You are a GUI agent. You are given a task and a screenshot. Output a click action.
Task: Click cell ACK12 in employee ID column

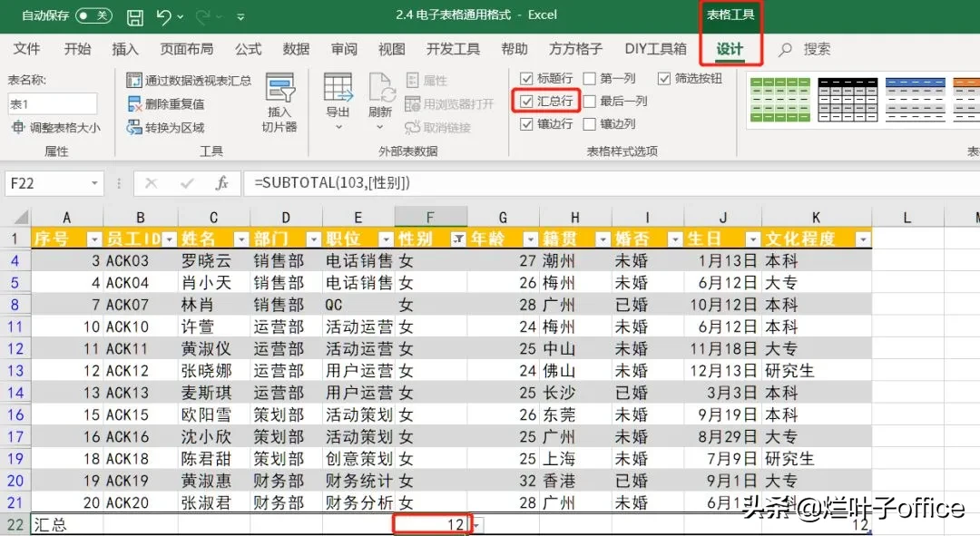click(x=141, y=370)
